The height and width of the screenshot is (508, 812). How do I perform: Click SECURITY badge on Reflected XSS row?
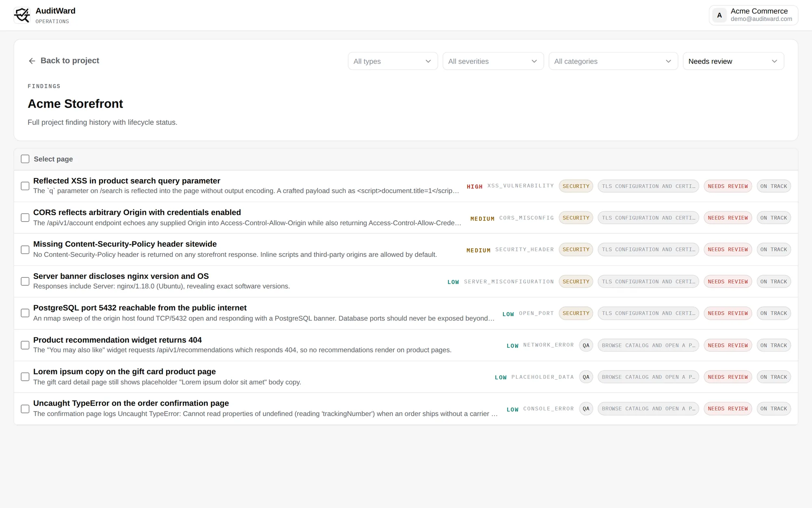click(576, 186)
